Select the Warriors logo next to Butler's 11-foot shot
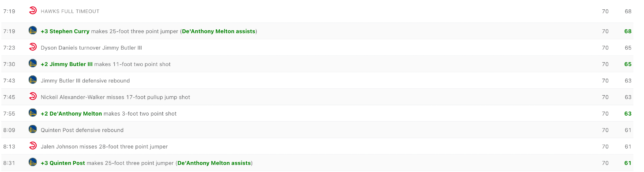The height and width of the screenshot is (172, 644). [33, 63]
